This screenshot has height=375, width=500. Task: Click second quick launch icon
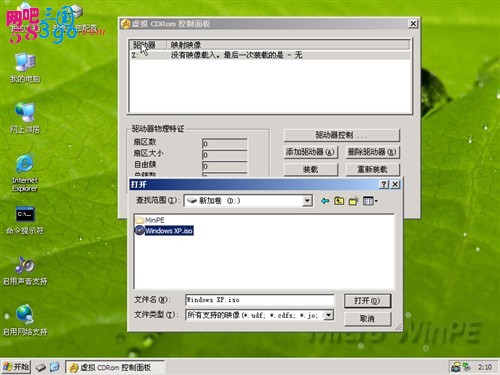tap(54, 367)
